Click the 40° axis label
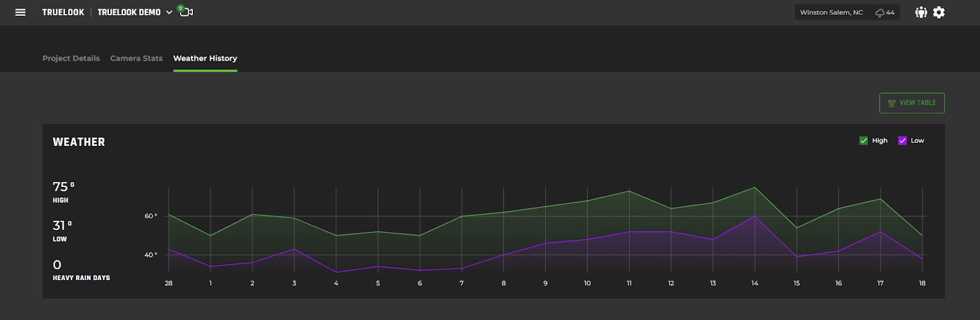Image resolution: width=980 pixels, height=320 pixels. click(151, 254)
